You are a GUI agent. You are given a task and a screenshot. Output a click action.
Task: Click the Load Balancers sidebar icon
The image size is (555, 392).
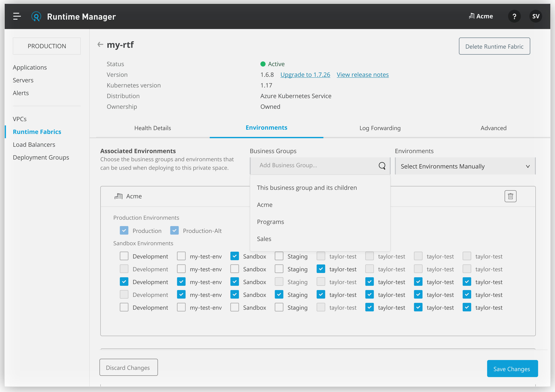[34, 145]
